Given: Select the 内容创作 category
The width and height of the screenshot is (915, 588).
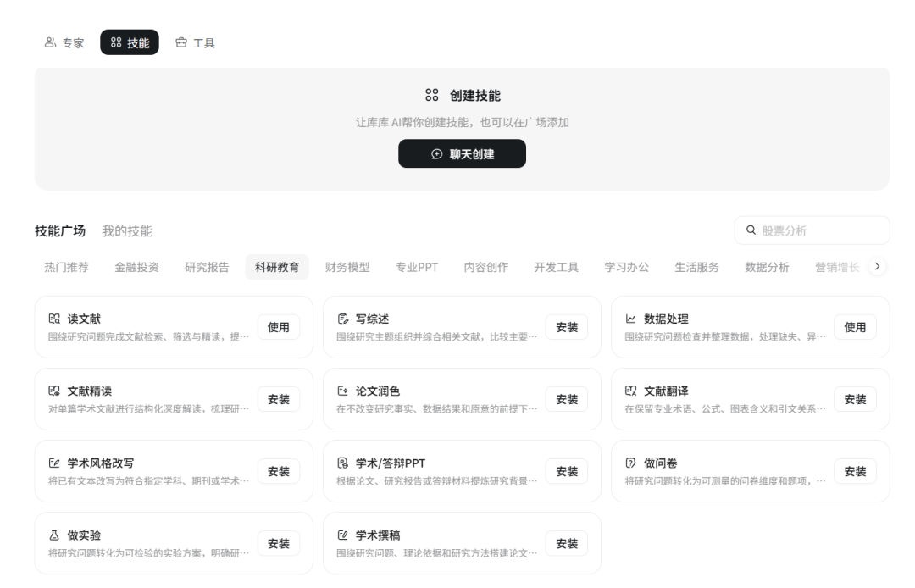Looking at the screenshot, I should [486, 267].
